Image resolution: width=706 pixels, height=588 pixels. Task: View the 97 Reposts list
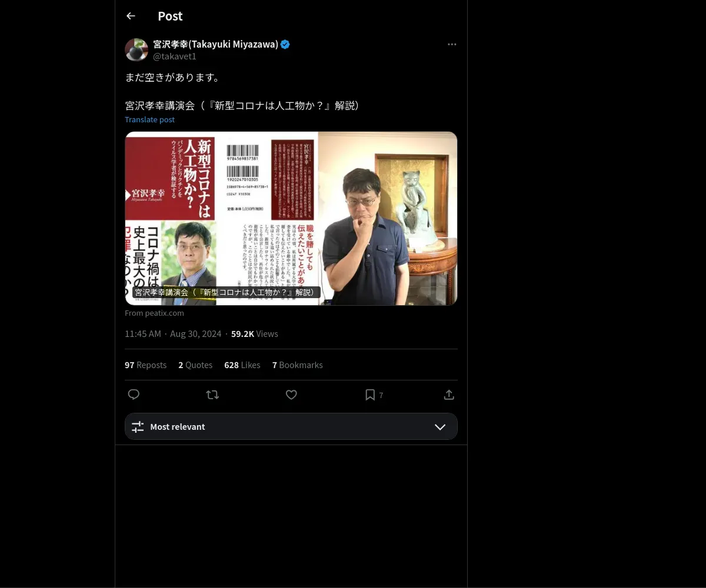point(145,365)
